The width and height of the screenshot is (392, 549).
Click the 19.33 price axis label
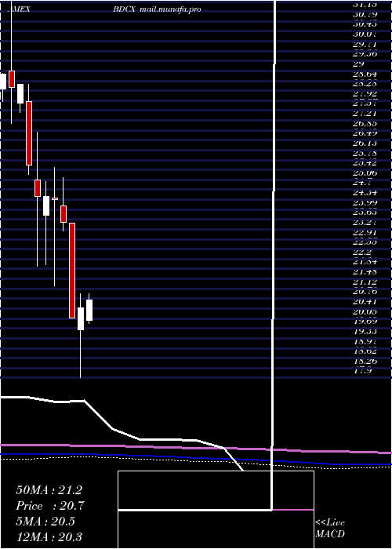pos(365,332)
